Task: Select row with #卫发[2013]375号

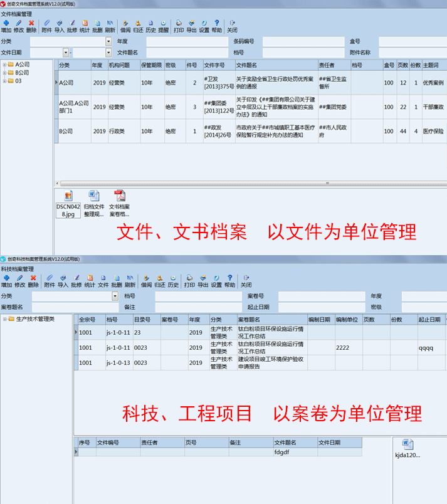Action: [251, 83]
